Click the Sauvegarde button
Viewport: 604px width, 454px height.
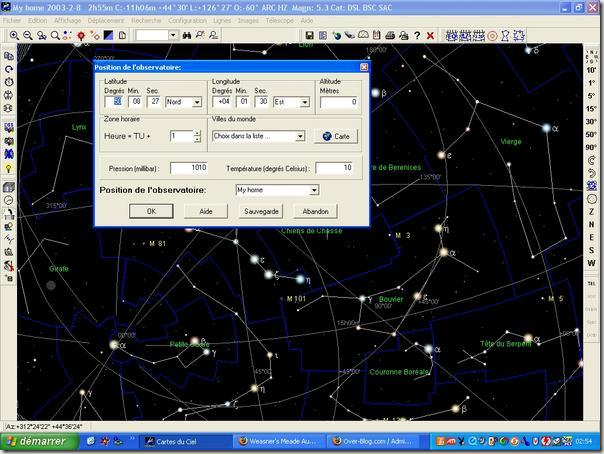point(261,211)
